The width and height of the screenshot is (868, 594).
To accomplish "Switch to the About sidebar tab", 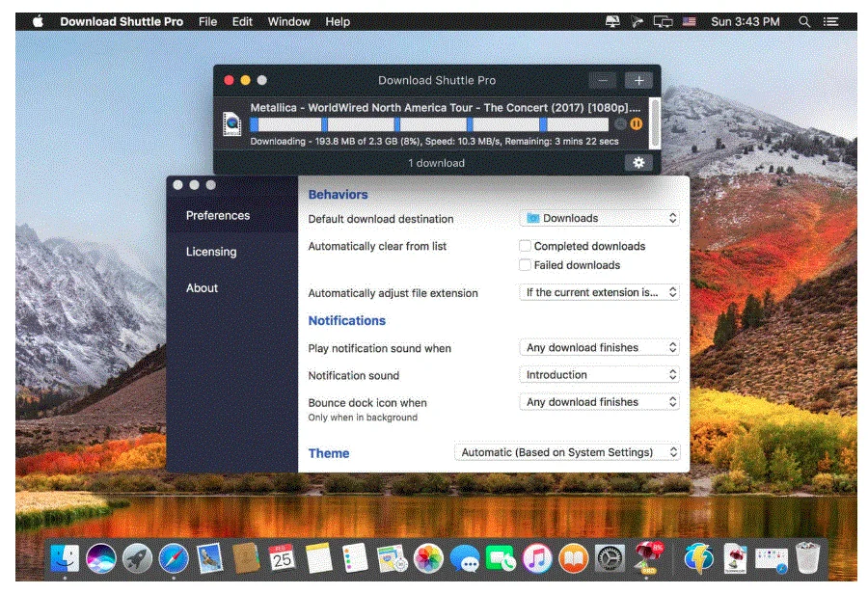I will point(202,288).
